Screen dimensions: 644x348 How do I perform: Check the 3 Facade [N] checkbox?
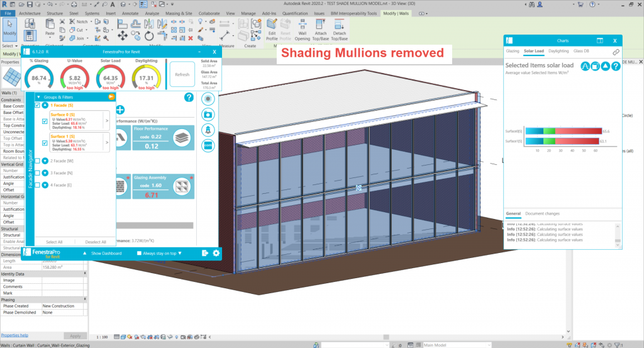pyautogui.click(x=37, y=173)
